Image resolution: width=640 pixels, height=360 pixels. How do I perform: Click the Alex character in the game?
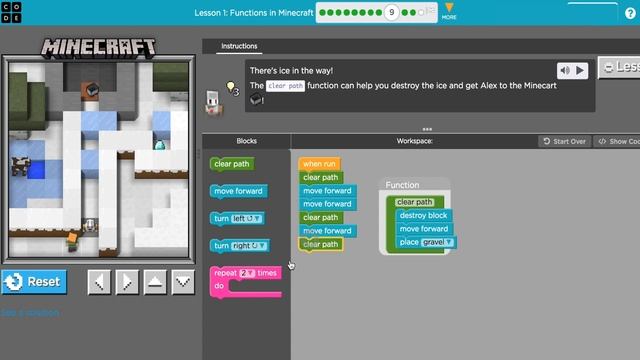[72, 242]
